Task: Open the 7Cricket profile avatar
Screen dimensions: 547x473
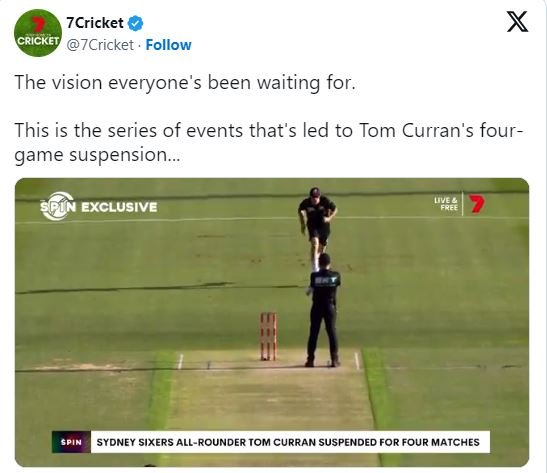Action: (x=38, y=33)
